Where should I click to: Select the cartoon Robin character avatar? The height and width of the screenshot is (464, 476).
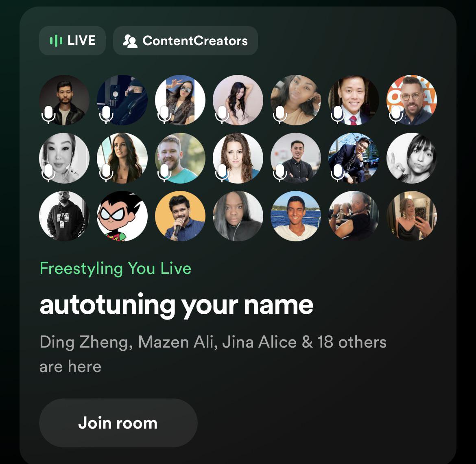122,216
